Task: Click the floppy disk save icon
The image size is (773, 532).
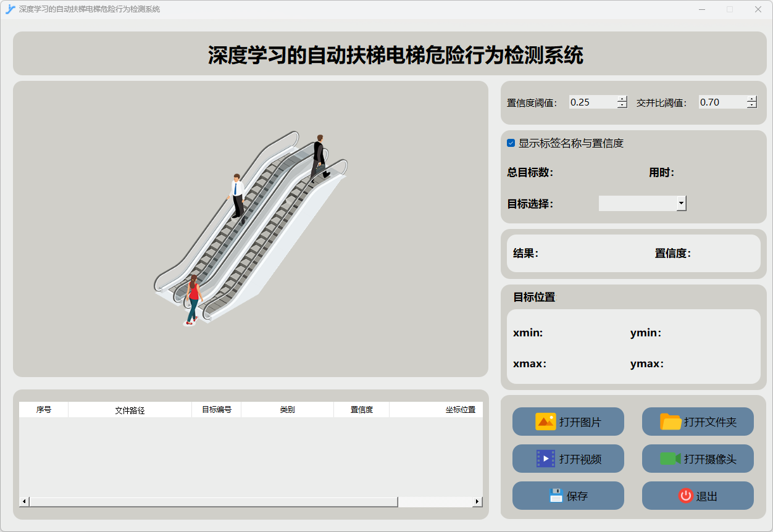Action: [556, 496]
